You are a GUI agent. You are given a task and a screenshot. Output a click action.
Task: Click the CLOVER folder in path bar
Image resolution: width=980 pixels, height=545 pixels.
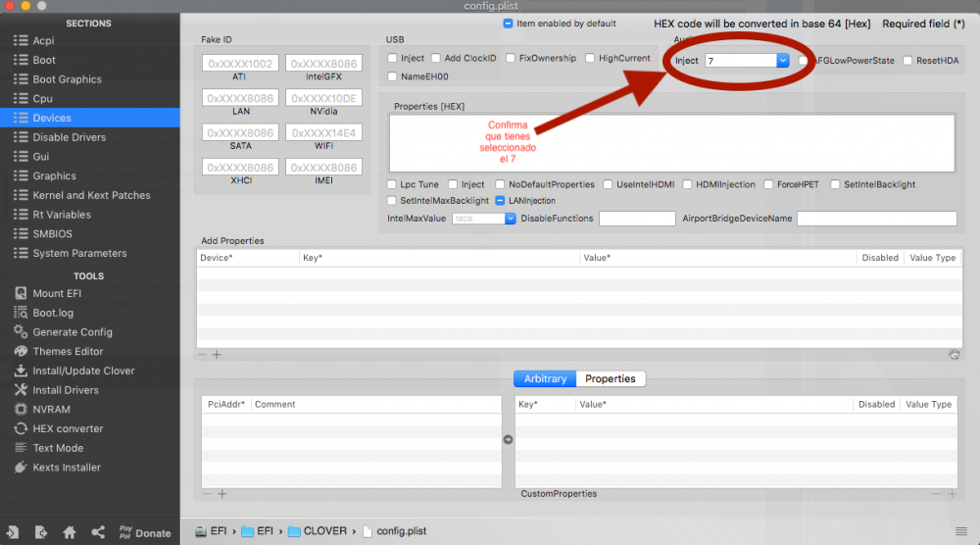click(318, 531)
